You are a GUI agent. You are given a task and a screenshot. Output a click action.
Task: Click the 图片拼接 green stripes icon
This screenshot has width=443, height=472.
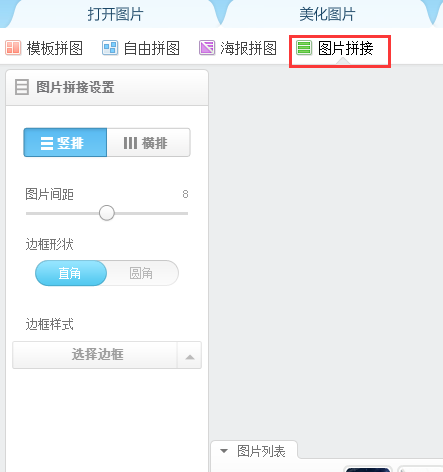pos(304,48)
